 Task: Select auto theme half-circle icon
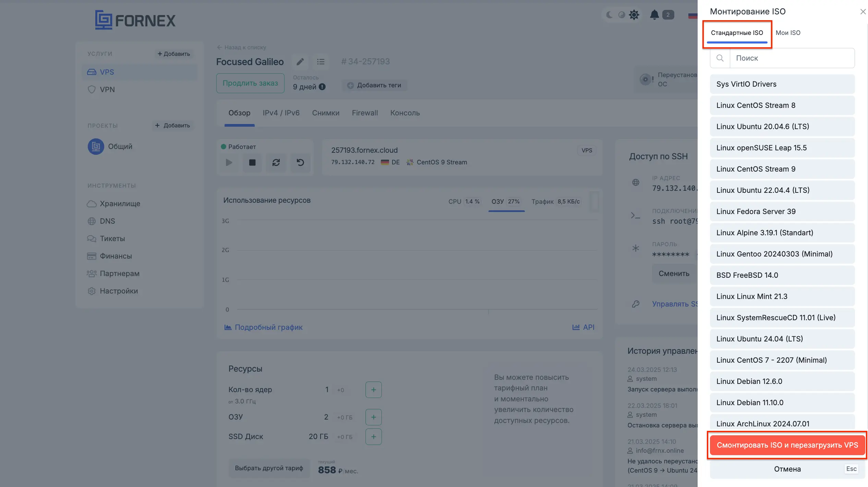(622, 15)
